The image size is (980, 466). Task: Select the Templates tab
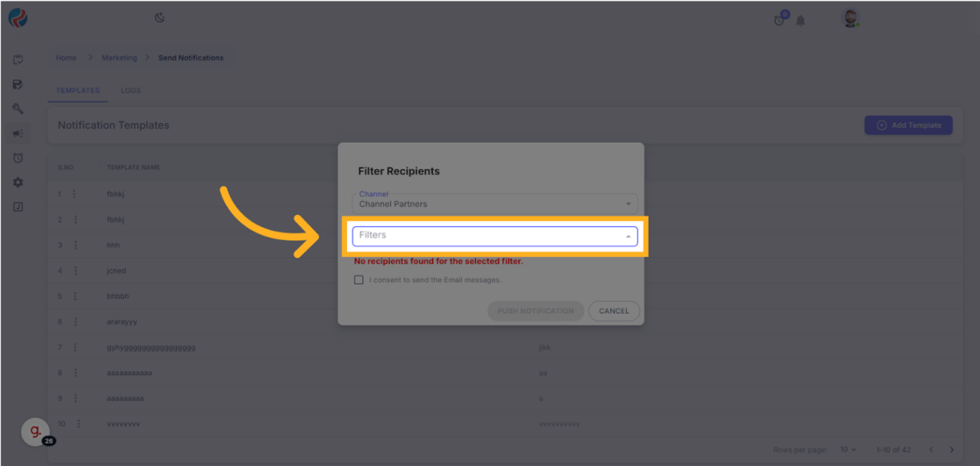tap(78, 91)
